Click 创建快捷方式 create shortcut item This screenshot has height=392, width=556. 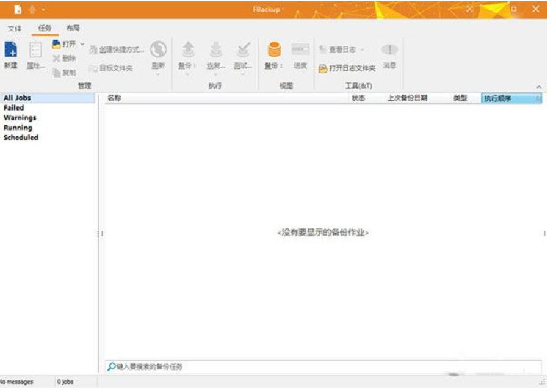[117, 49]
